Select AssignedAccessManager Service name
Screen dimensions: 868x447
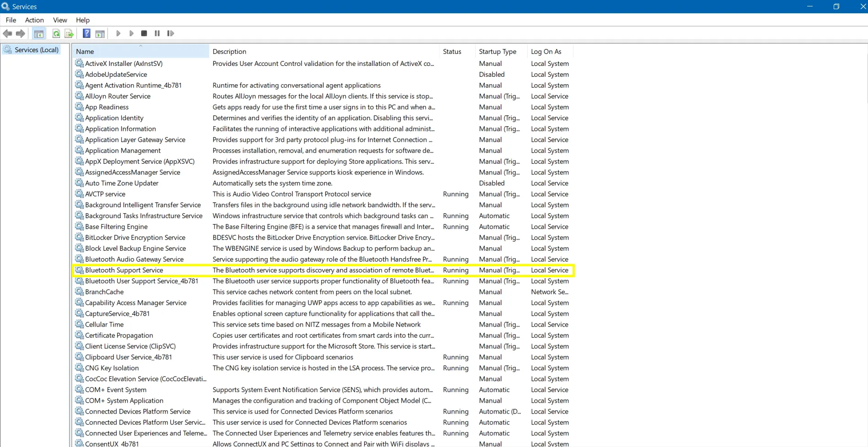pos(133,172)
